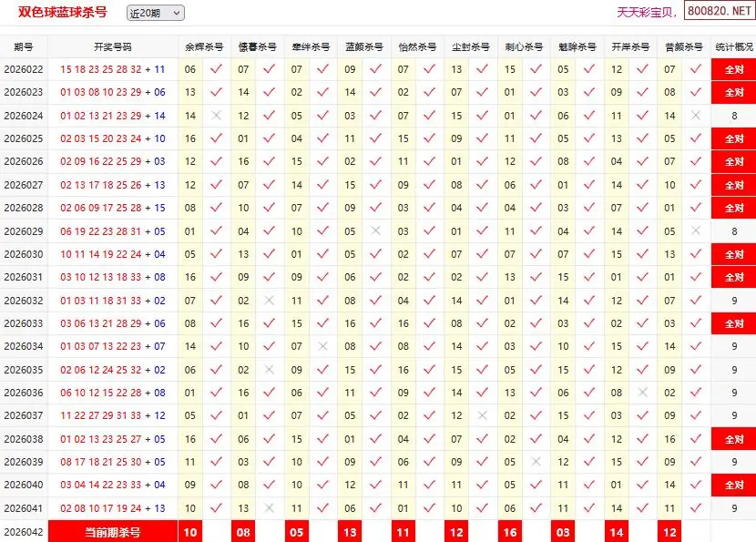The image size is (756, 542).
Task: Open the 近20期 period dropdown
Action: pyautogui.click(x=155, y=13)
